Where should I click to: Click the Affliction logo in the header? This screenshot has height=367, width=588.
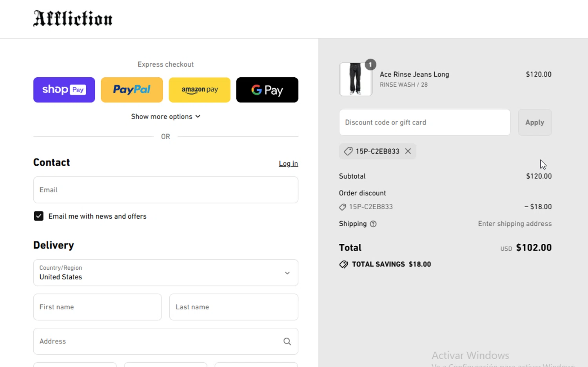[x=73, y=18]
